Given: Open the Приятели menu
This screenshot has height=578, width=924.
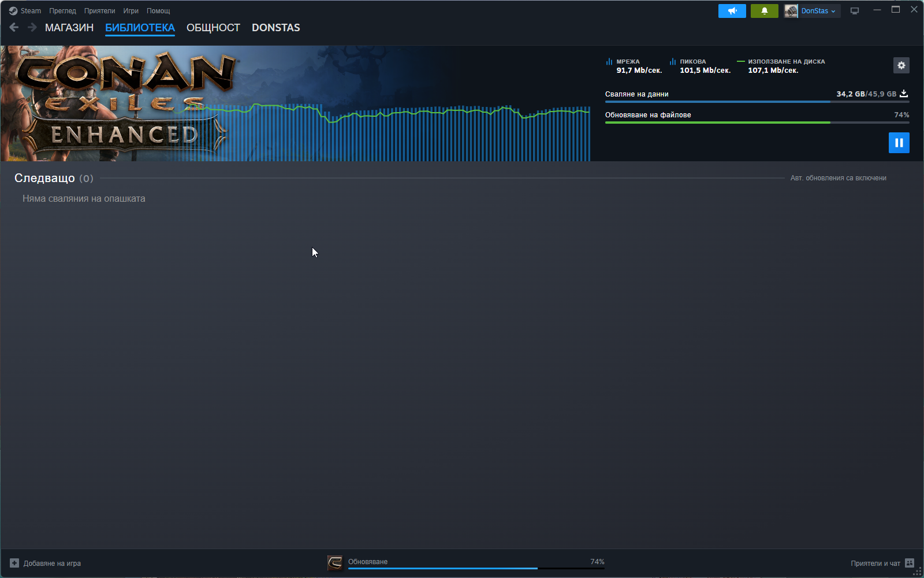Looking at the screenshot, I should (x=99, y=11).
